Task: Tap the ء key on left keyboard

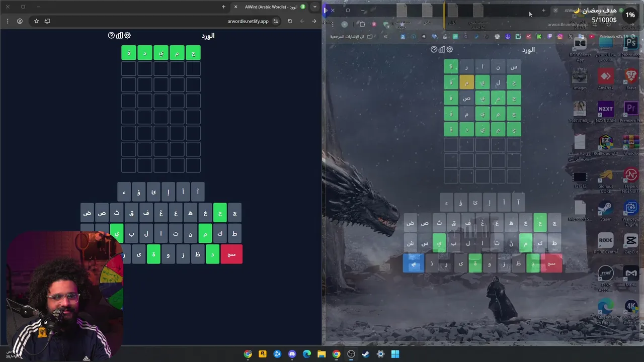Action: click(x=124, y=192)
